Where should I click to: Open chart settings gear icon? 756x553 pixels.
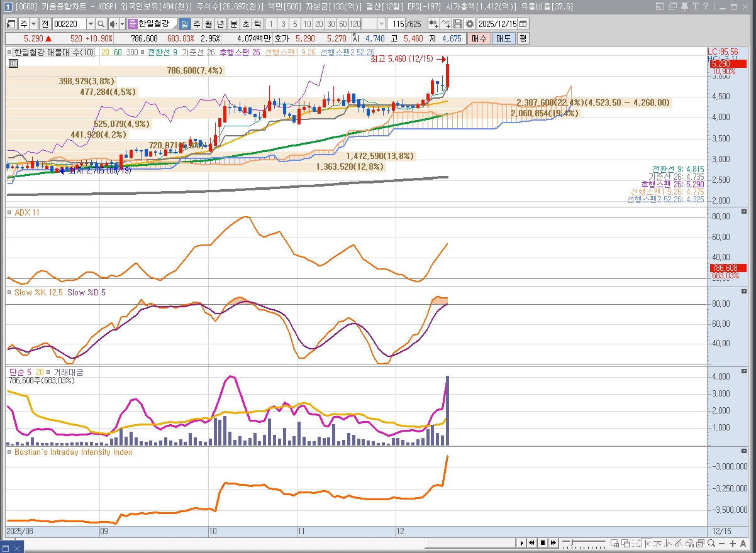click(469, 24)
